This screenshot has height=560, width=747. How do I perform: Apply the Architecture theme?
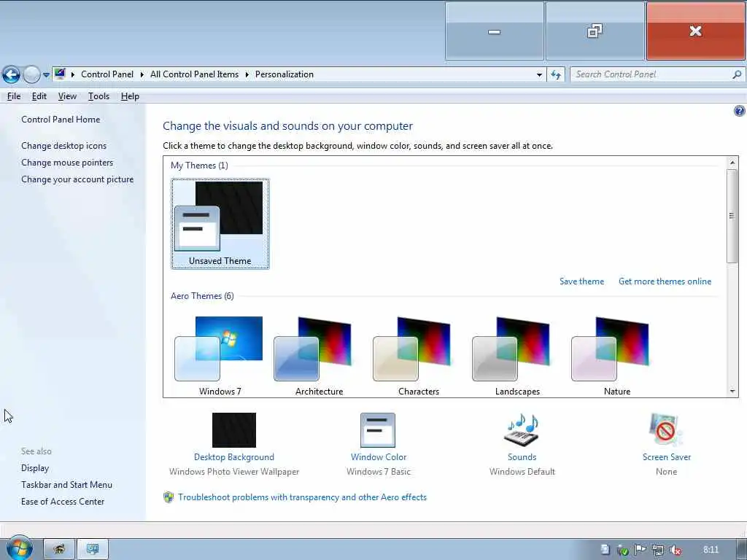tap(319, 356)
